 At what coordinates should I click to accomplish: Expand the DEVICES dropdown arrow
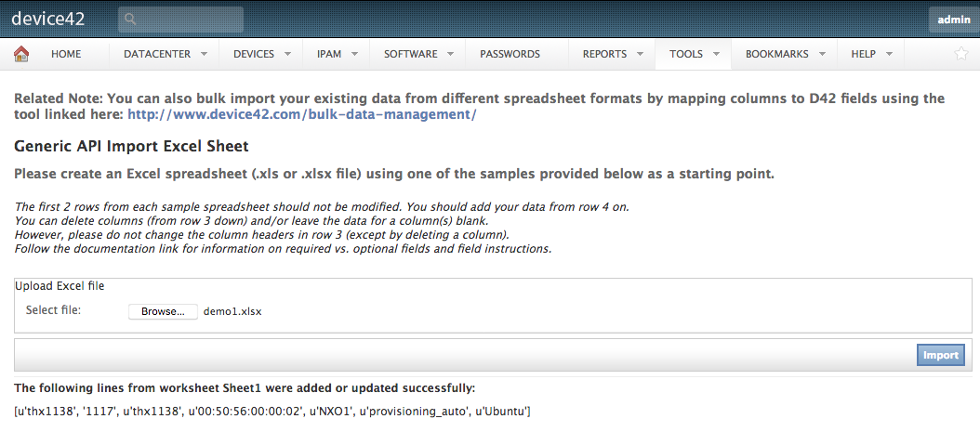287,54
